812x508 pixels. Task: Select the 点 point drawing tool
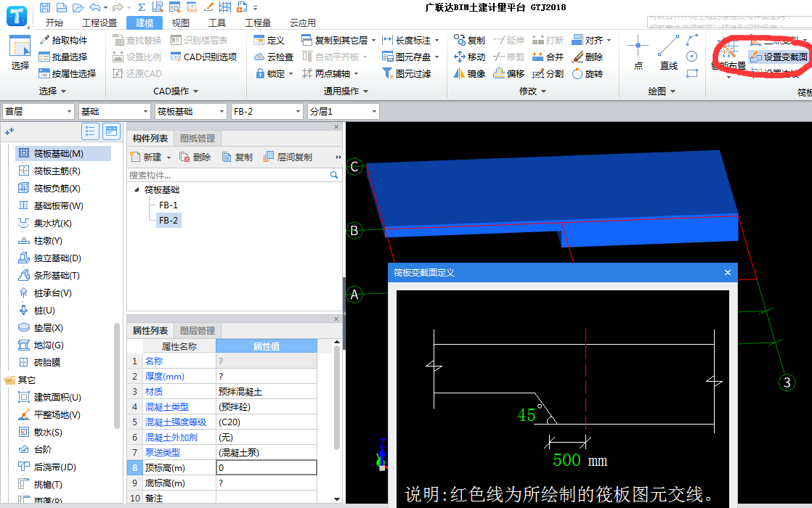pyautogui.click(x=638, y=53)
